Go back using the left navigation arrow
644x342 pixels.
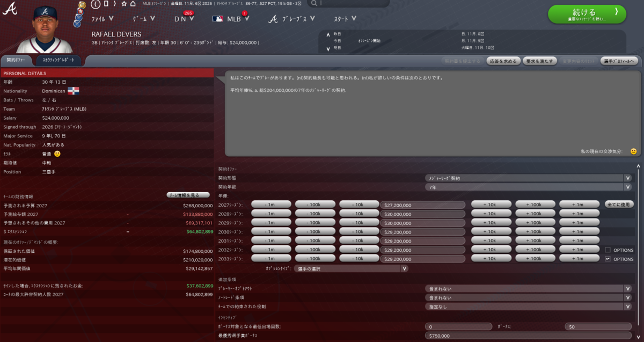pyautogui.click(x=95, y=4)
